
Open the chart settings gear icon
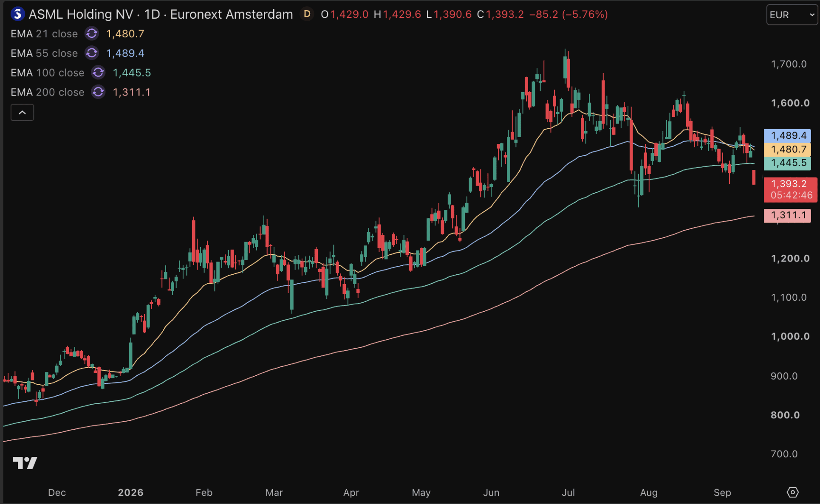click(x=793, y=492)
